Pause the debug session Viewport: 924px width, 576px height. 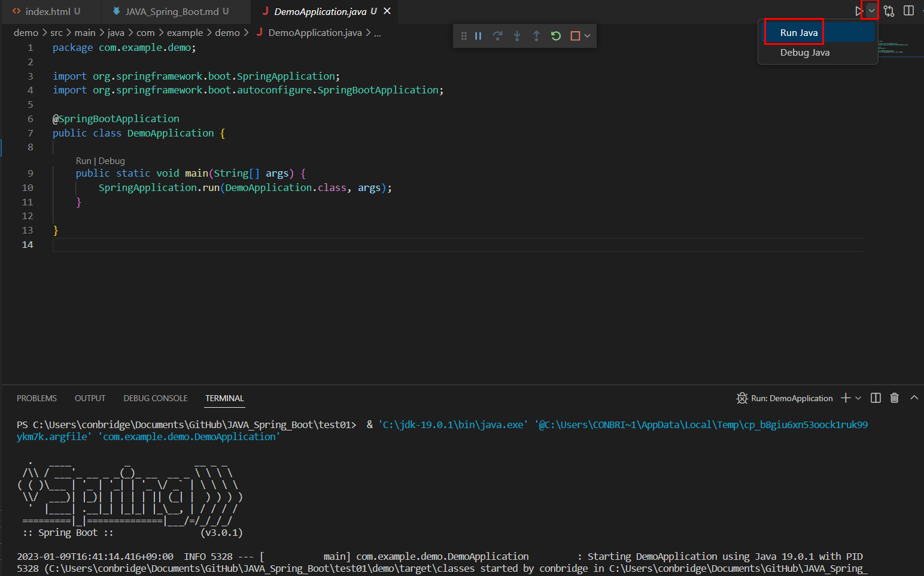tap(478, 36)
